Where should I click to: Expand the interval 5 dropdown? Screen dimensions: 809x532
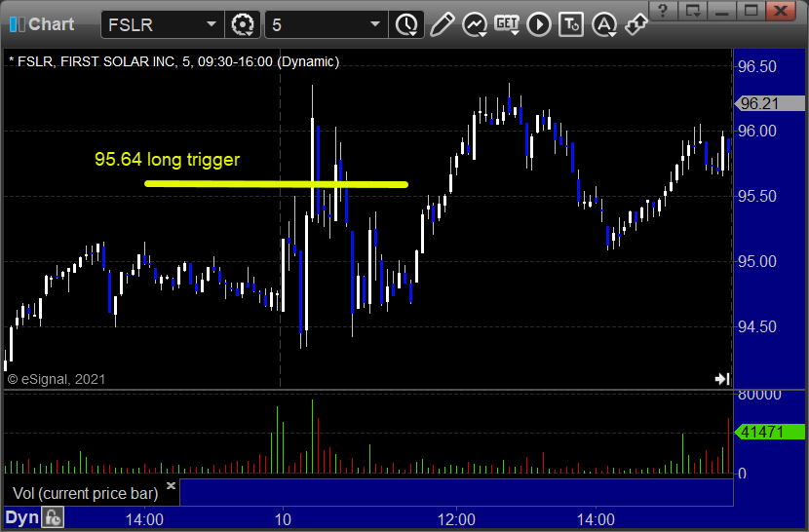pyautogui.click(x=375, y=24)
